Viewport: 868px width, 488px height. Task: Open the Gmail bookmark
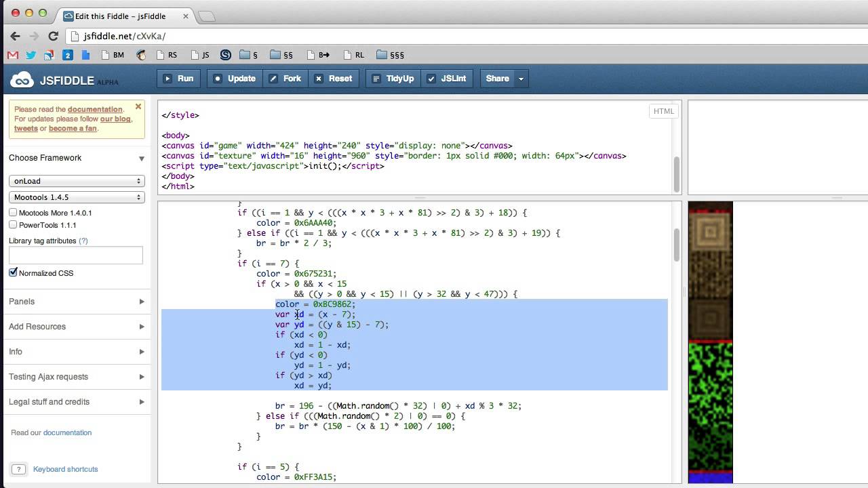[12, 55]
